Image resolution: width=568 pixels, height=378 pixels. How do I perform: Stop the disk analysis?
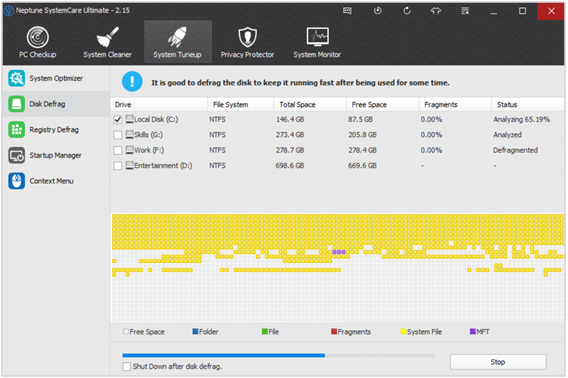498,362
